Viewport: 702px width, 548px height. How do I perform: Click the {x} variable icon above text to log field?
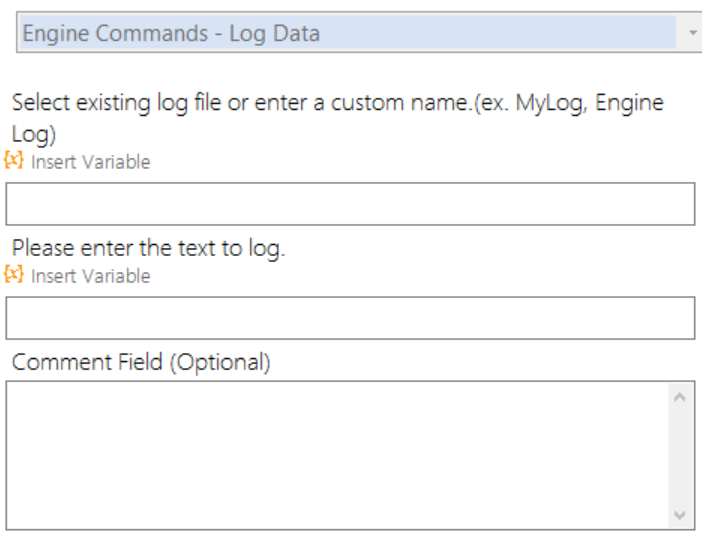(x=14, y=274)
